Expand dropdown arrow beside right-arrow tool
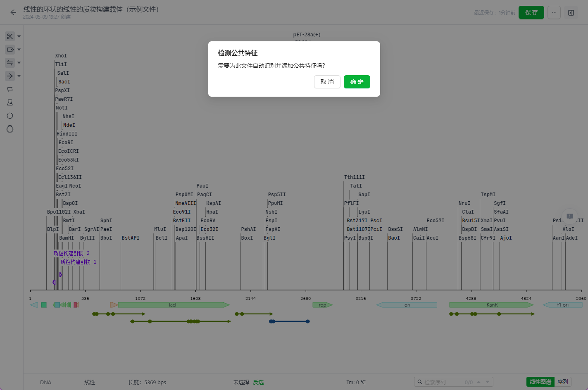The width and height of the screenshot is (588, 390). point(19,76)
